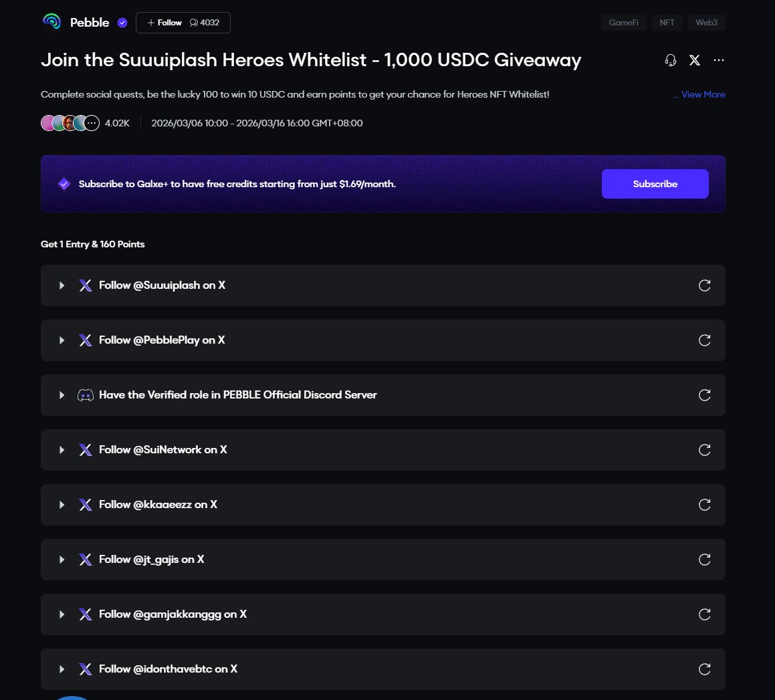
Task: Select the NFT tag
Action: (x=667, y=23)
